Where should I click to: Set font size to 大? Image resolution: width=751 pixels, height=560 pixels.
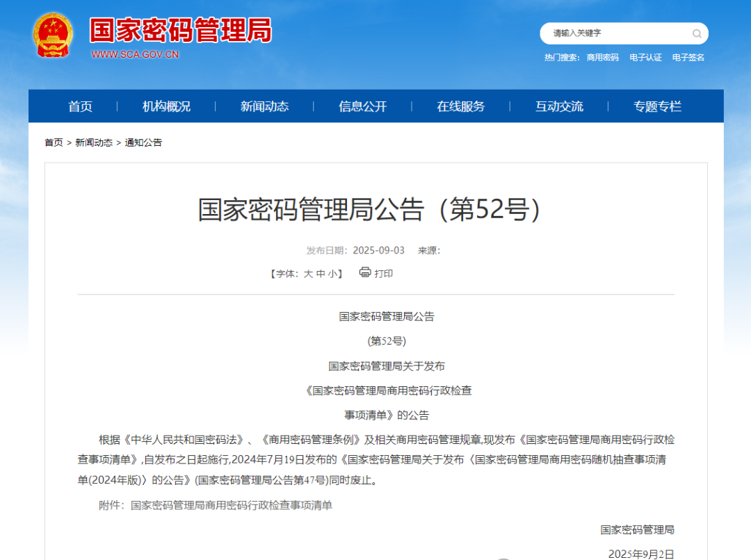click(308, 274)
